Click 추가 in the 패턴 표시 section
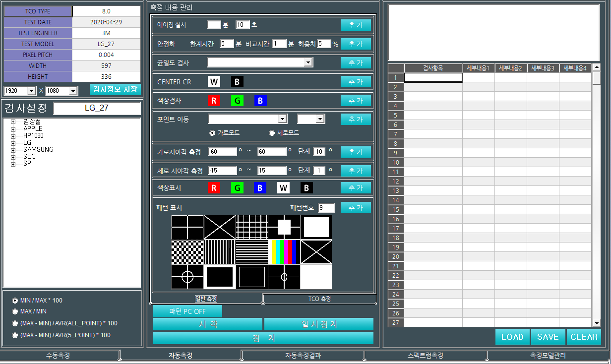Viewport: 611px width, 364px height. 356,207
